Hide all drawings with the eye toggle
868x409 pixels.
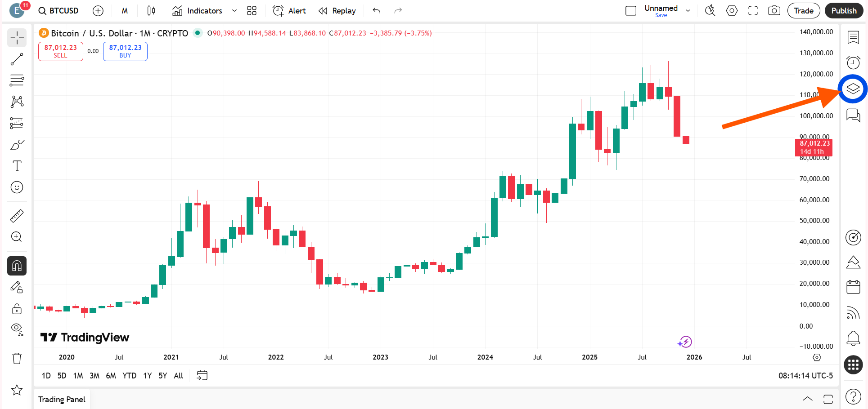tap(17, 328)
